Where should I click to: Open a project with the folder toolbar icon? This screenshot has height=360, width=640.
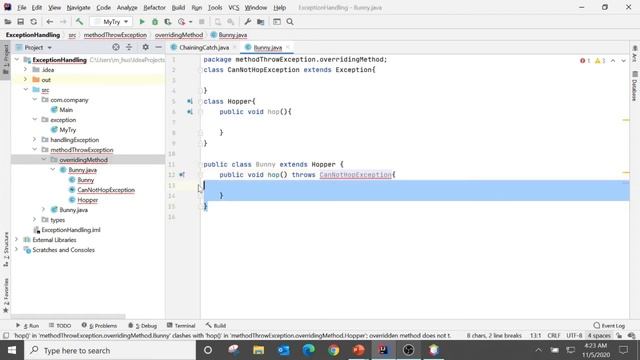pyautogui.click(x=8, y=22)
